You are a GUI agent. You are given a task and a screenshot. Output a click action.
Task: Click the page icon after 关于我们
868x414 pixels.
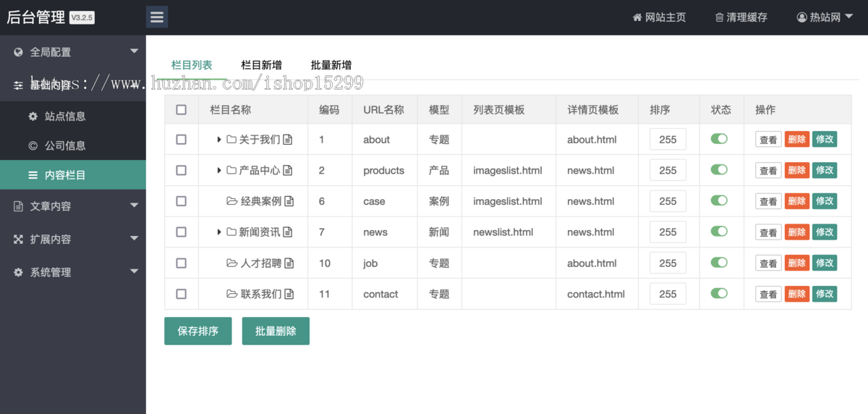pos(288,140)
